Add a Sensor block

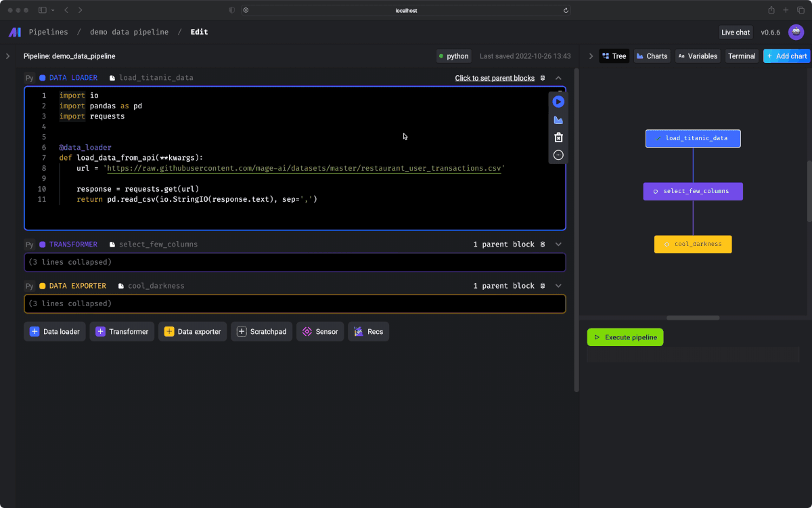pyautogui.click(x=320, y=332)
